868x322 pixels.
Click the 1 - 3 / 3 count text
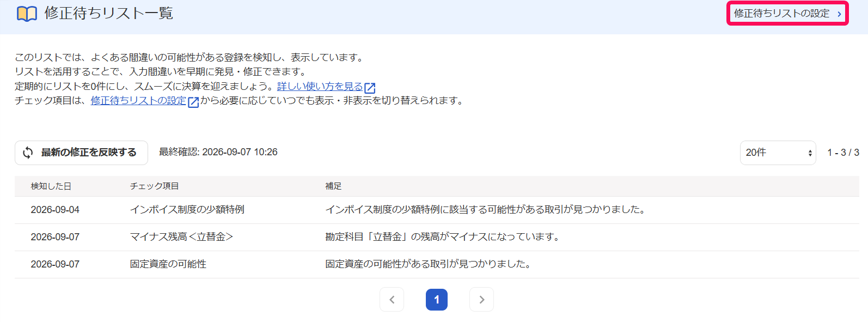(x=843, y=153)
